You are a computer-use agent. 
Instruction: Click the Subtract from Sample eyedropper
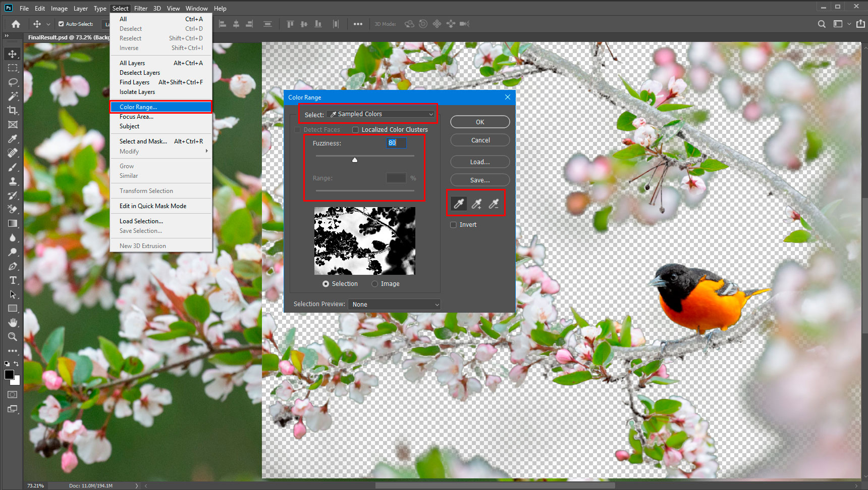[494, 204]
